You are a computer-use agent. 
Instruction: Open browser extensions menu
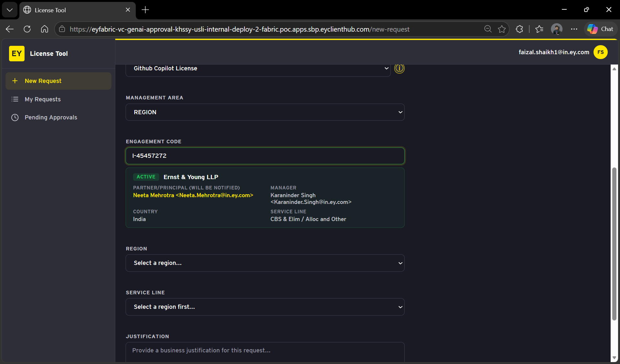tap(519, 29)
